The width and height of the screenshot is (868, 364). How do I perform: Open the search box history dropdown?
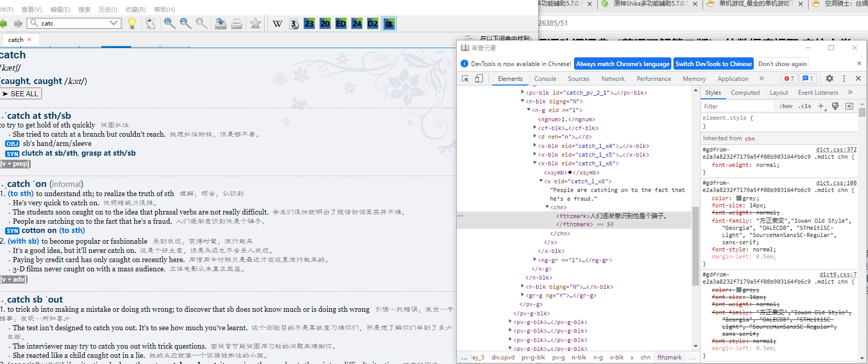coord(114,23)
